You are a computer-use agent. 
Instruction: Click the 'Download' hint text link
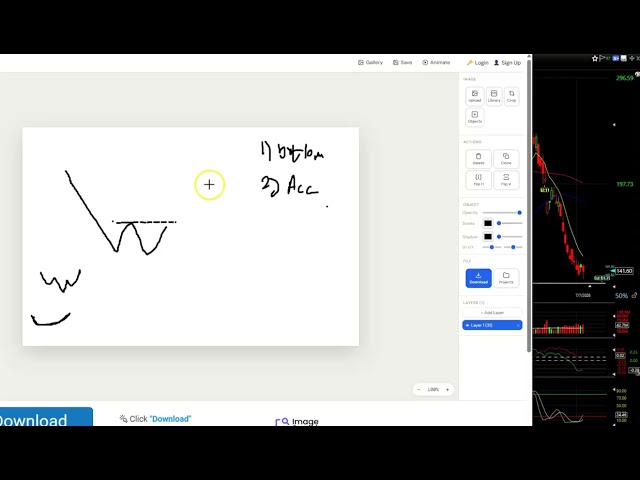point(170,419)
